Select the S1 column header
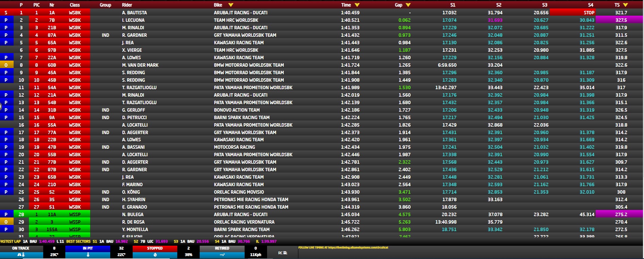This screenshot has width=644, height=259. click(452, 5)
